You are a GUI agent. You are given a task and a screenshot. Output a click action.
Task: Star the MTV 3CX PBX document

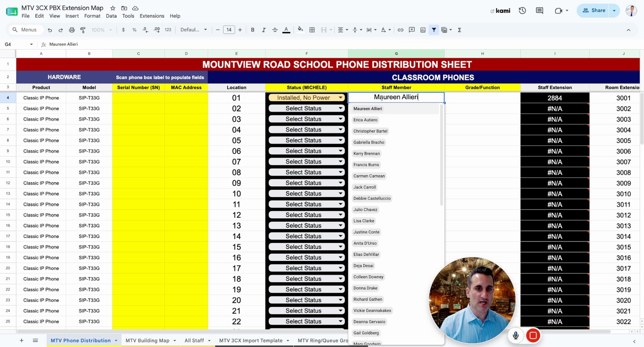coord(113,8)
